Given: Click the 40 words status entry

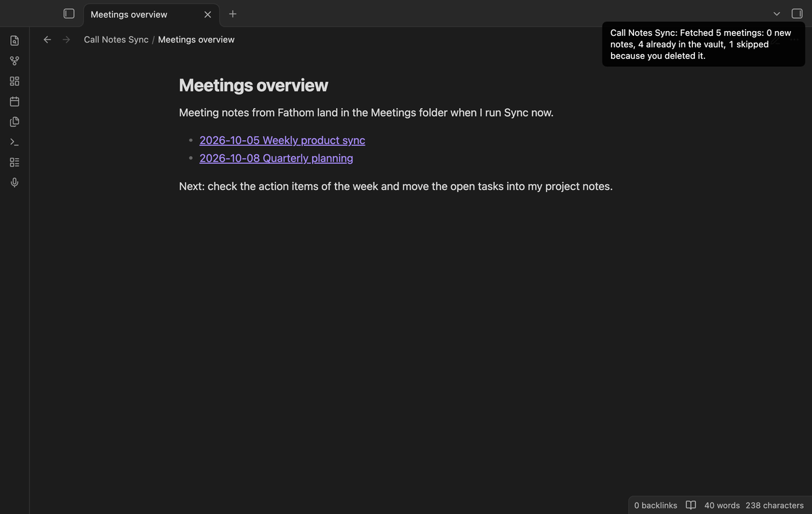Looking at the screenshot, I should [x=722, y=505].
